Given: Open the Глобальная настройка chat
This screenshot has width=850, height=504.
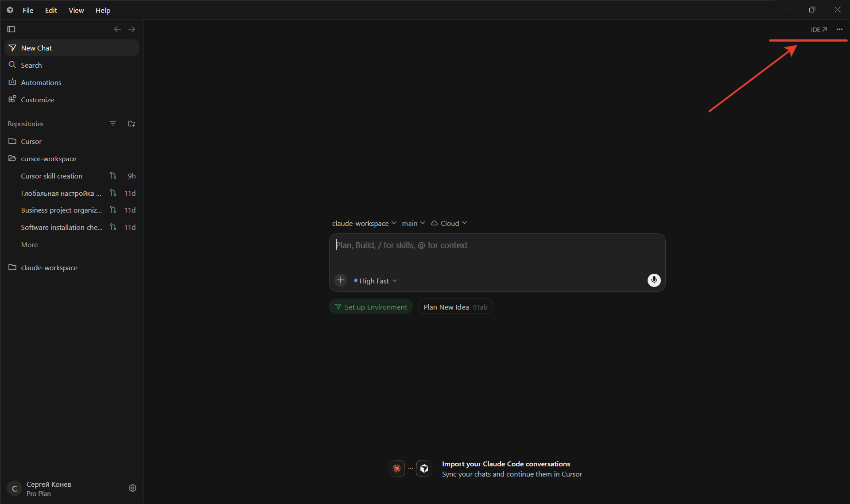Looking at the screenshot, I should pos(72,193).
